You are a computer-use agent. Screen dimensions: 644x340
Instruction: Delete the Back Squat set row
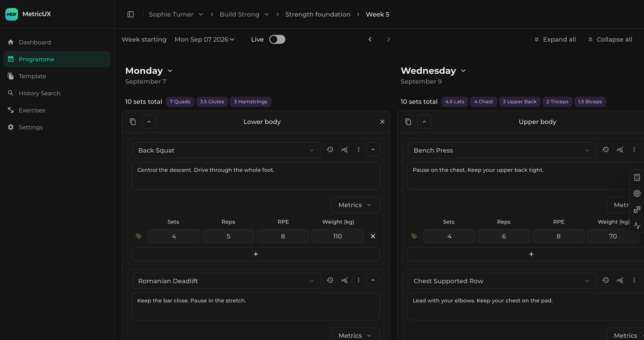click(x=373, y=236)
